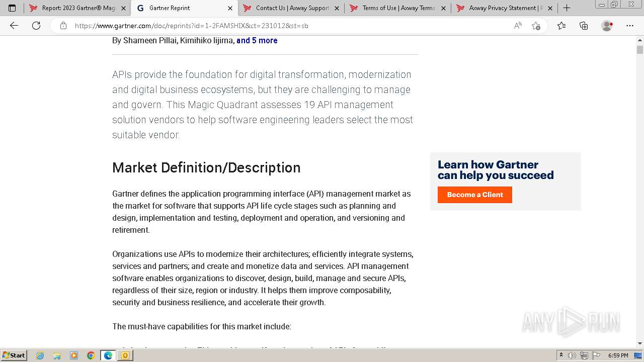View site information lock icon

pos(63,26)
